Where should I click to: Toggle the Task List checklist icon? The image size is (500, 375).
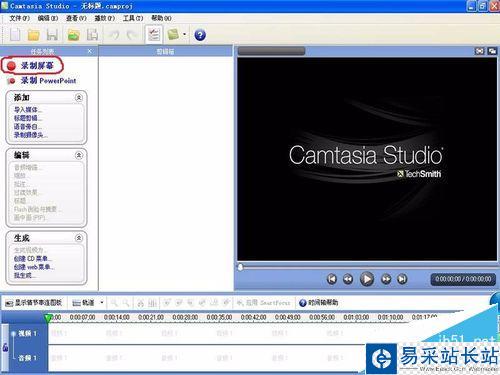[x=154, y=35]
